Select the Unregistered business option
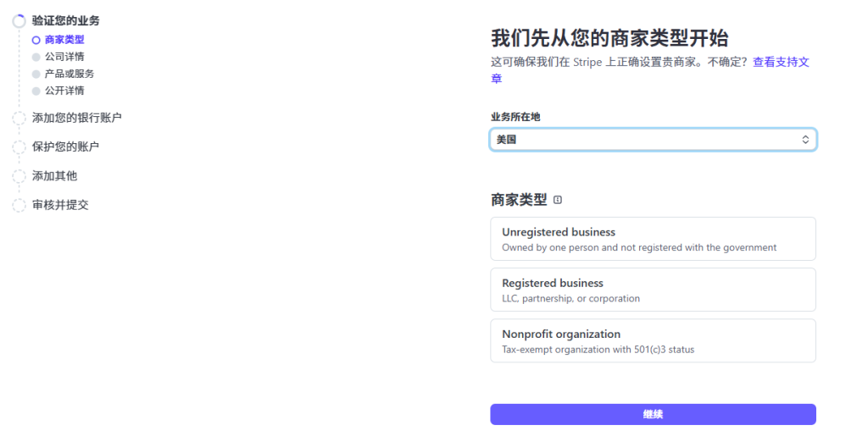 pos(653,239)
